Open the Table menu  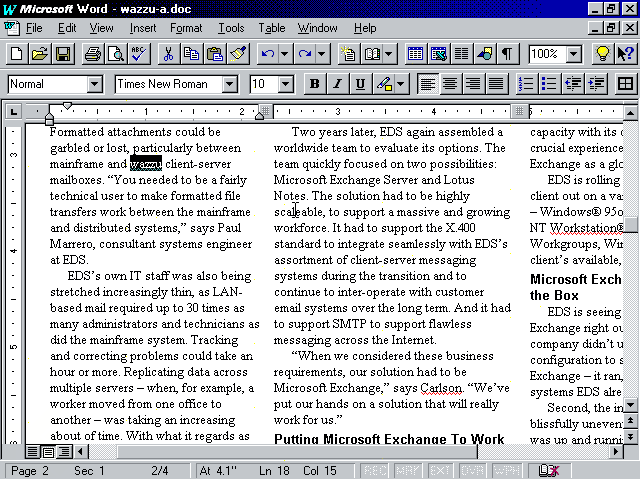[272, 28]
